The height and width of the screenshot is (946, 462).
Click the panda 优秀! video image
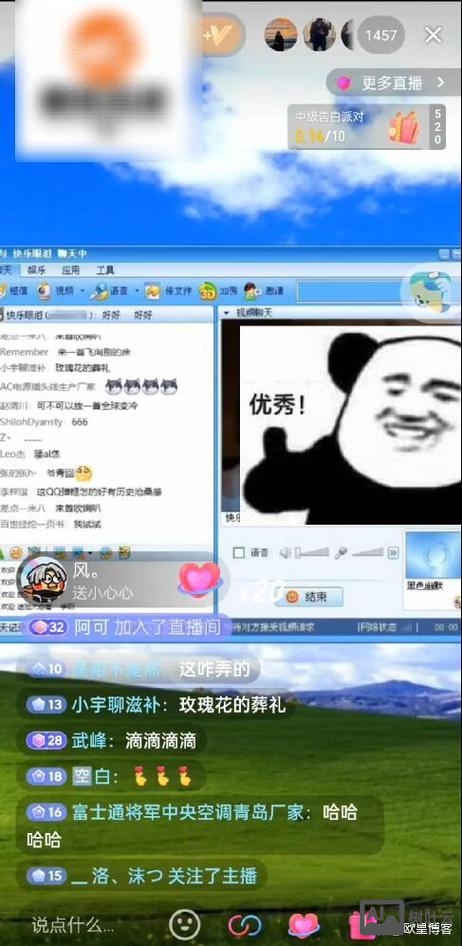coord(350,425)
